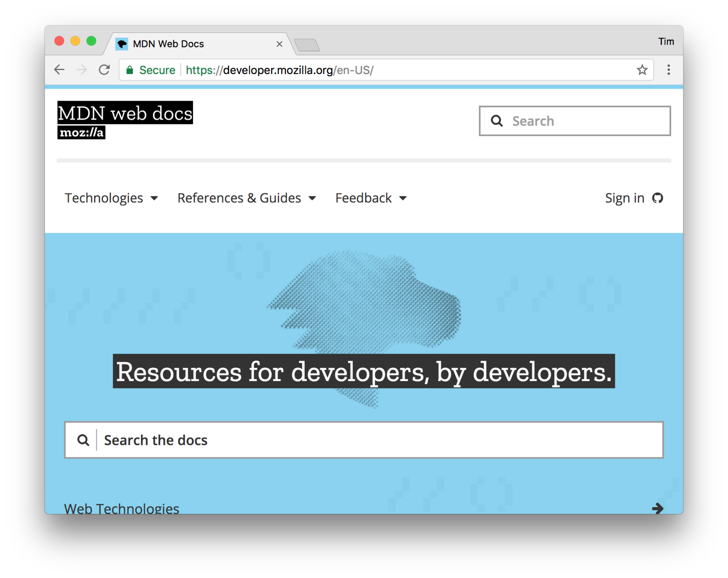This screenshot has height=578, width=728.
Task: Select the MDN Web Docs browser tab
Action: pos(199,44)
